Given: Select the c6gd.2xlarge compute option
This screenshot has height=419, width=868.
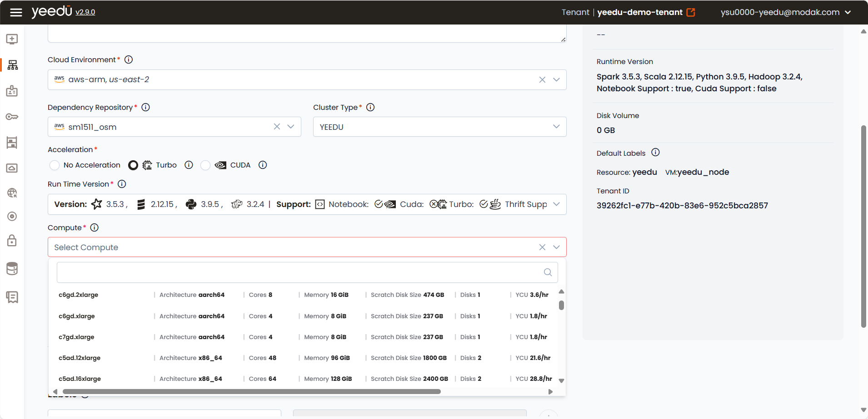Looking at the screenshot, I should pos(304,295).
